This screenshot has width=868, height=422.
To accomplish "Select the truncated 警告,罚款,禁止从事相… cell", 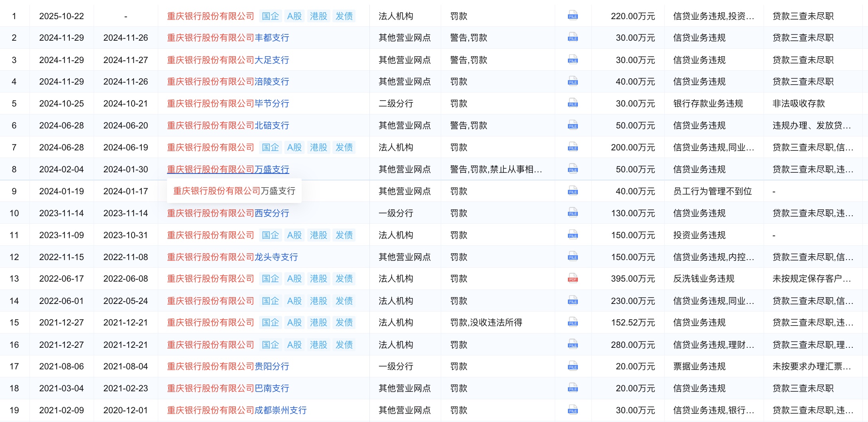I will point(496,169).
